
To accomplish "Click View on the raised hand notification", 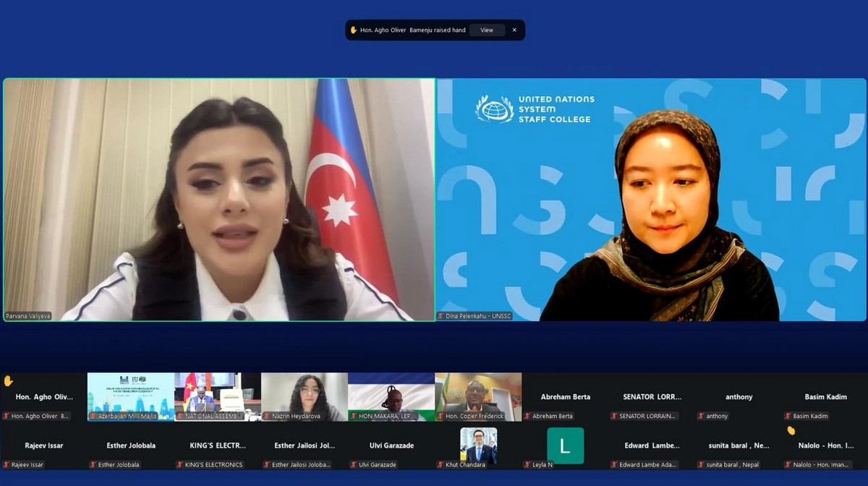I will [x=487, y=30].
